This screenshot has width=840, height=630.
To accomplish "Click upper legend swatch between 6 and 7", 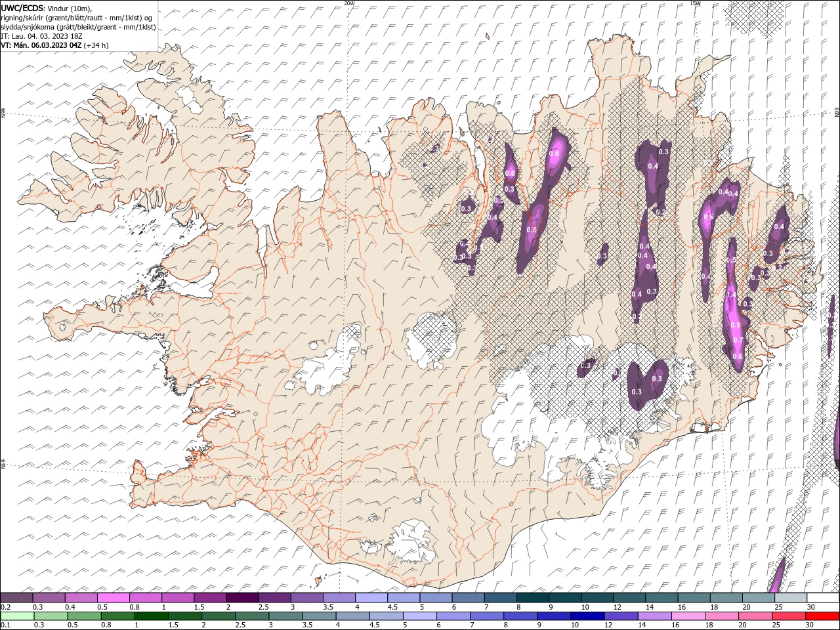I will (x=468, y=598).
